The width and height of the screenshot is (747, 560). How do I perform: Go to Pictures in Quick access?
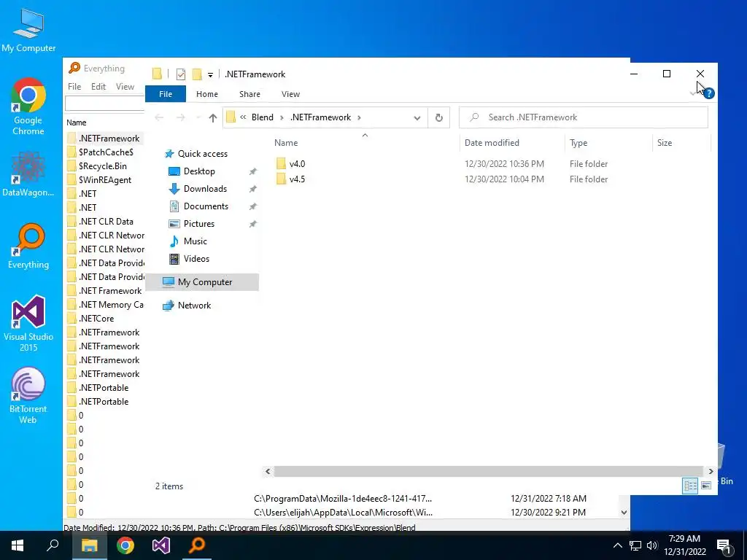point(198,224)
